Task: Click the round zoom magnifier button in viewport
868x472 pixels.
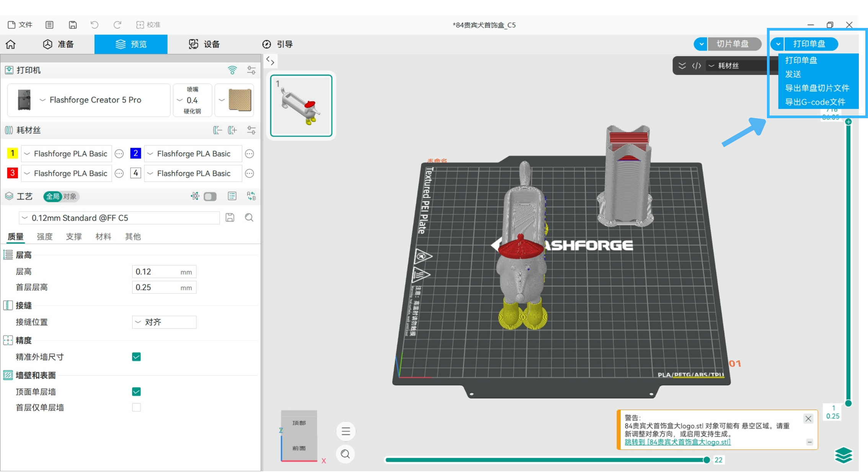Action: click(346, 454)
